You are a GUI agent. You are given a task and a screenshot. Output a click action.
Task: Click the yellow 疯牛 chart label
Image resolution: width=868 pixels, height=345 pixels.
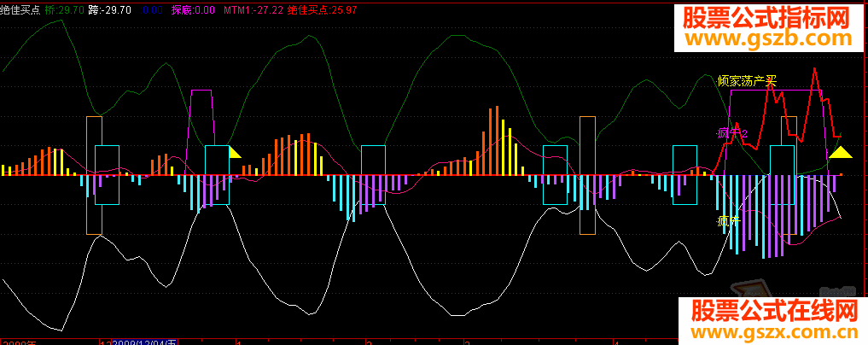click(x=729, y=221)
